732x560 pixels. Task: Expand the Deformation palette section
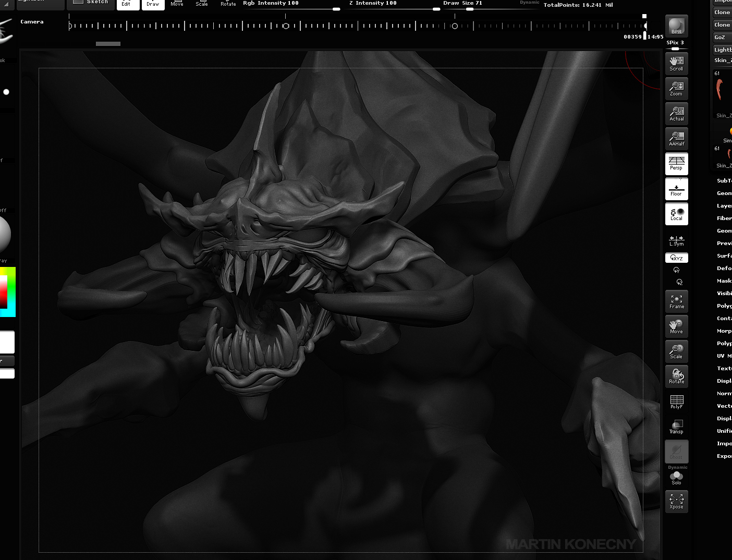(724, 268)
